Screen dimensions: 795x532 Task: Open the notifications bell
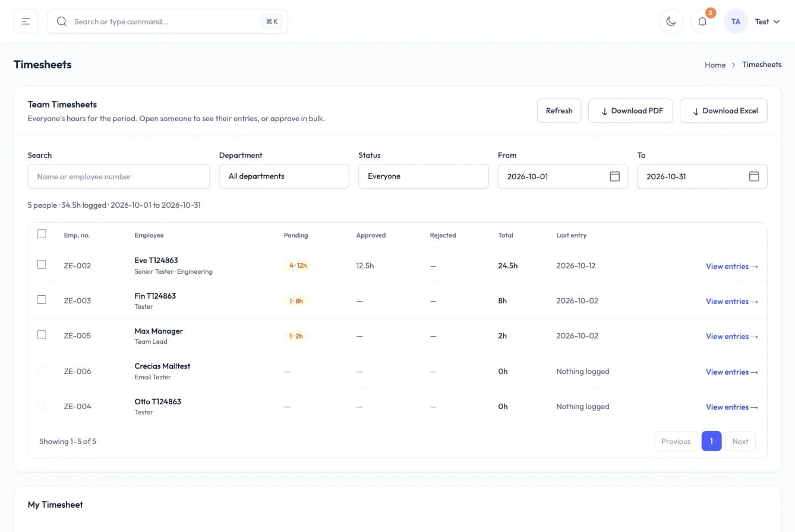pyautogui.click(x=702, y=21)
